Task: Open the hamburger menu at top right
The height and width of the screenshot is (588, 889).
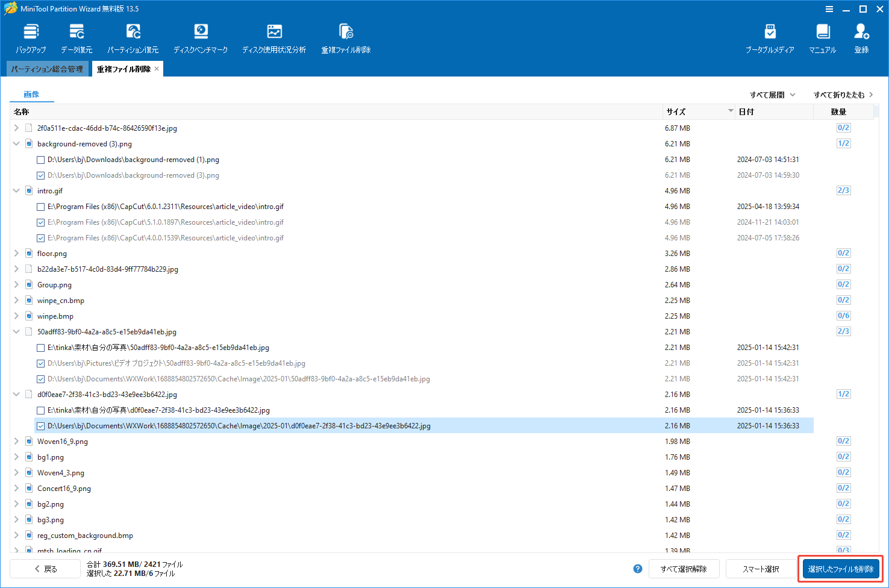Action: 829,8
